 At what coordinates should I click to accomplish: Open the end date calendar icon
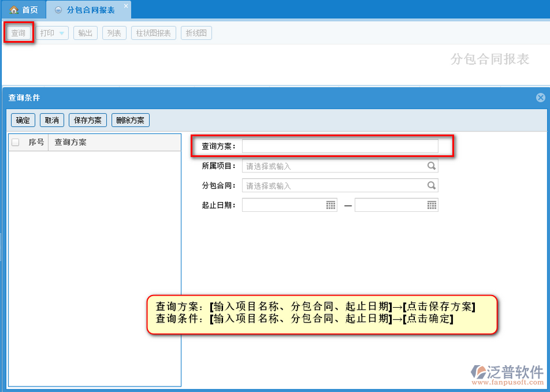(x=432, y=205)
